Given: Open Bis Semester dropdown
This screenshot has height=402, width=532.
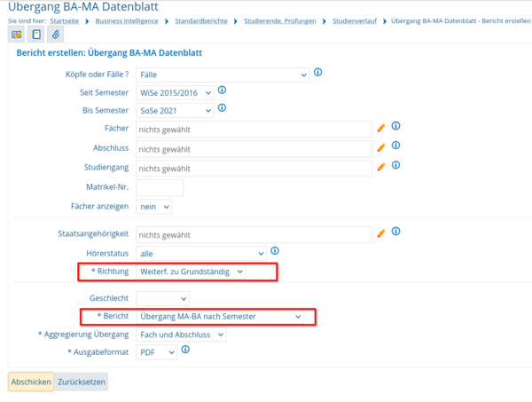Looking at the screenshot, I should [175, 111].
